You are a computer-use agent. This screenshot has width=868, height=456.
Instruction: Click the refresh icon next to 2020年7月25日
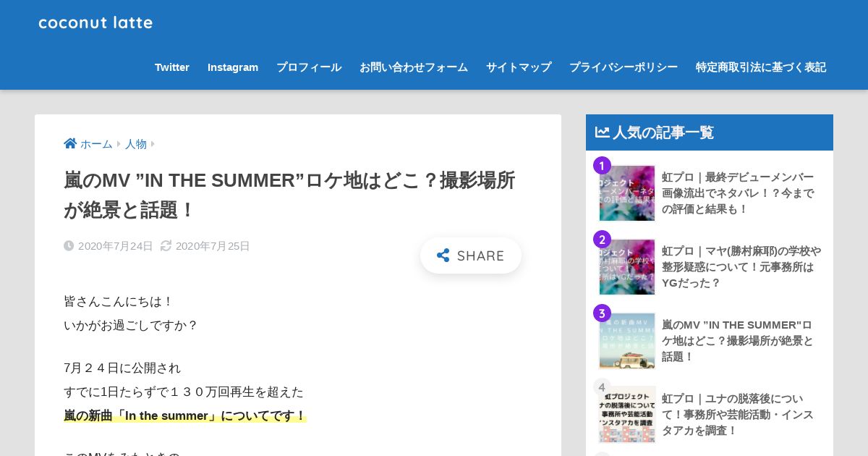coord(166,246)
